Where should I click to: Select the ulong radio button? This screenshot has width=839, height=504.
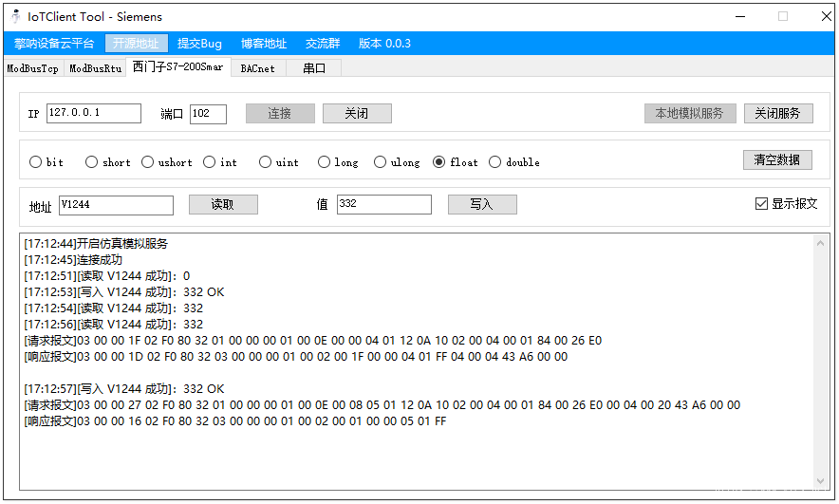pos(397,162)
